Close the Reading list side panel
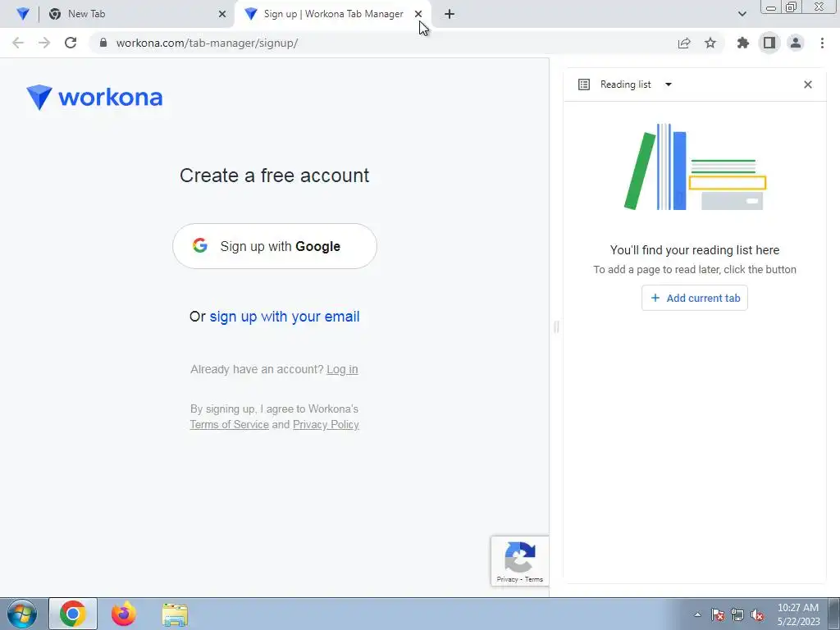Image resolution: width=840 pixels, height=630 pixels. pyautogui.click(x=808, y=84)
